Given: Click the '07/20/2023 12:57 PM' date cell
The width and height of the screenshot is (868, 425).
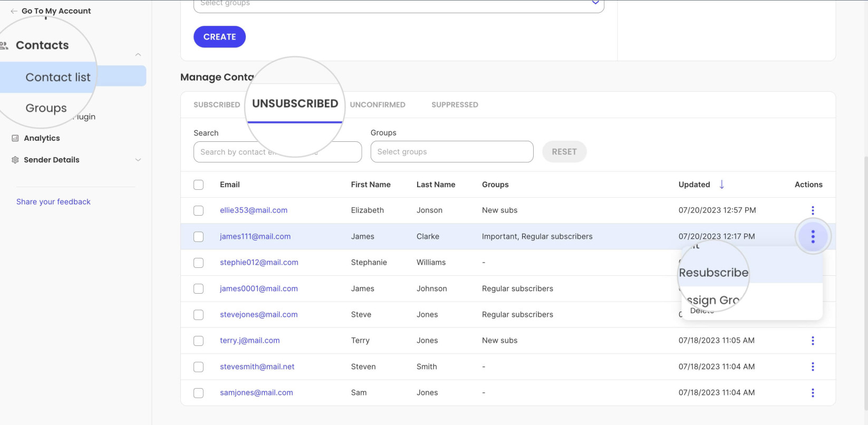Looking at the screenshot, I should click(x=717, y=210).
